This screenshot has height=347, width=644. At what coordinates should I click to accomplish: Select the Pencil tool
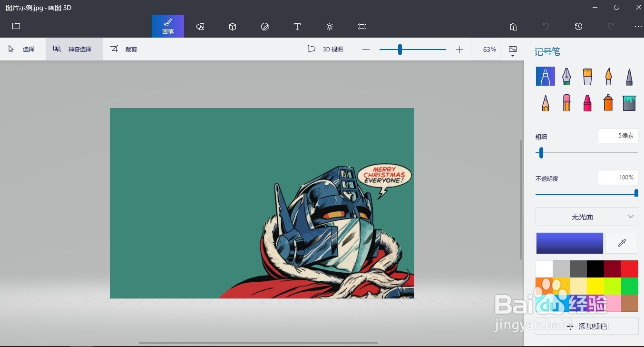(x=546, y=102)
